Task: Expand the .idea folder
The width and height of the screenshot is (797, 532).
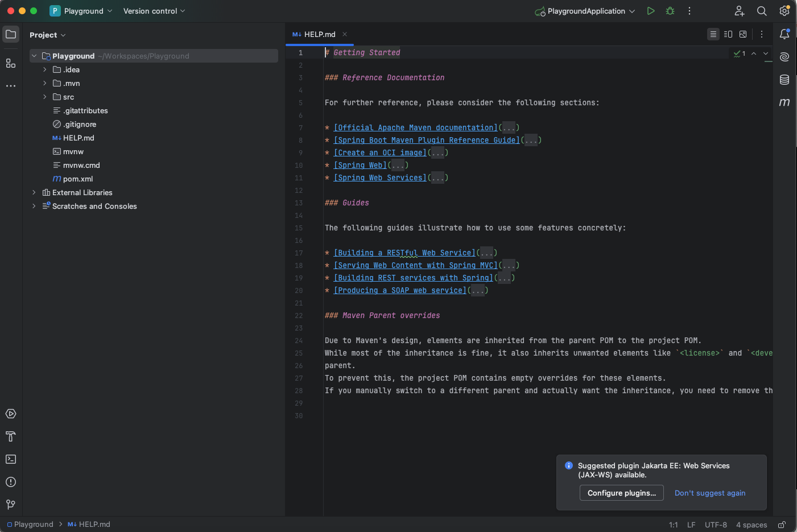Action: coord(45,69)
